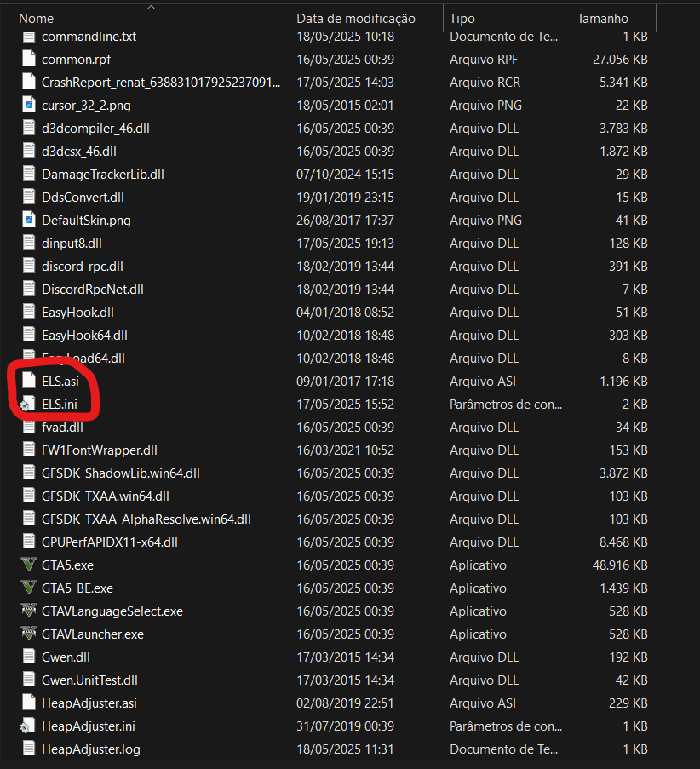700x769 pixels.
Task: Click the EasyHook64.dll file icon
Action: point(29,336)
